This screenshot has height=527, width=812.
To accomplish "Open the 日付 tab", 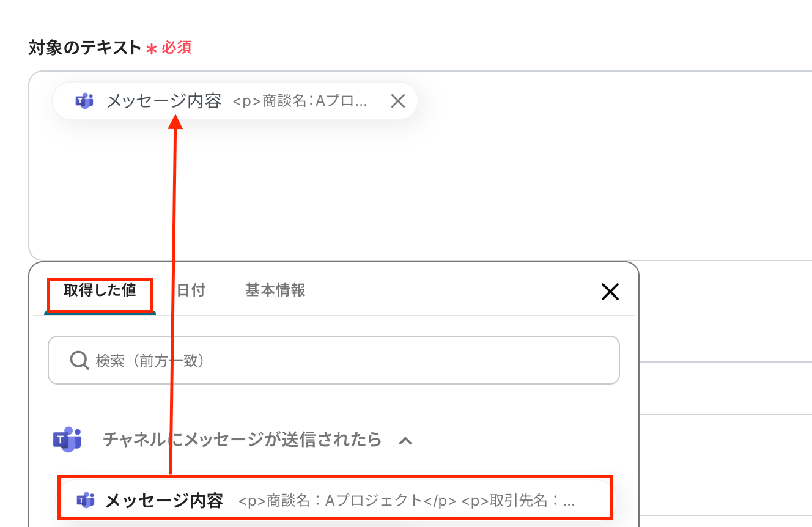I will (x=191, y=290).
